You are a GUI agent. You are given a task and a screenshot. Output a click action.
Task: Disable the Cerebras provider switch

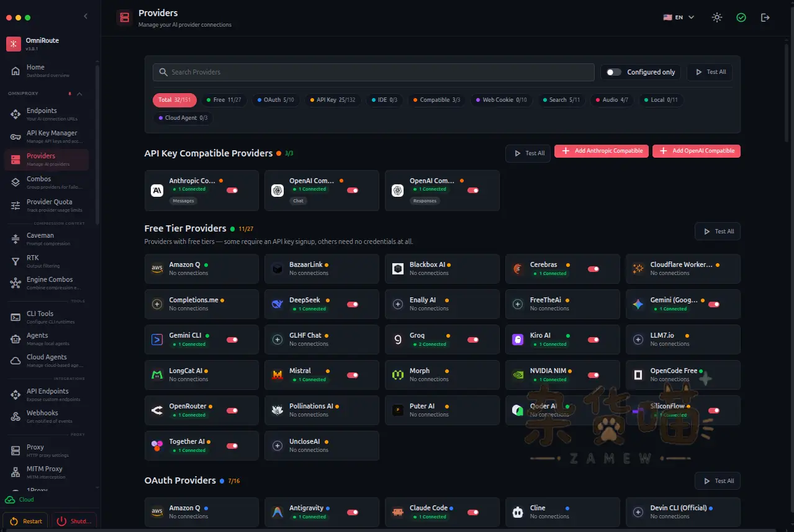click(593, 269)
